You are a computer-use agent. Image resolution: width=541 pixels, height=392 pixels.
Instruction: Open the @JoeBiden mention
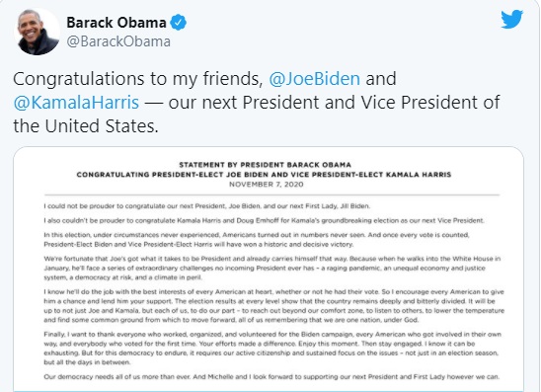[x=314, y=79]
